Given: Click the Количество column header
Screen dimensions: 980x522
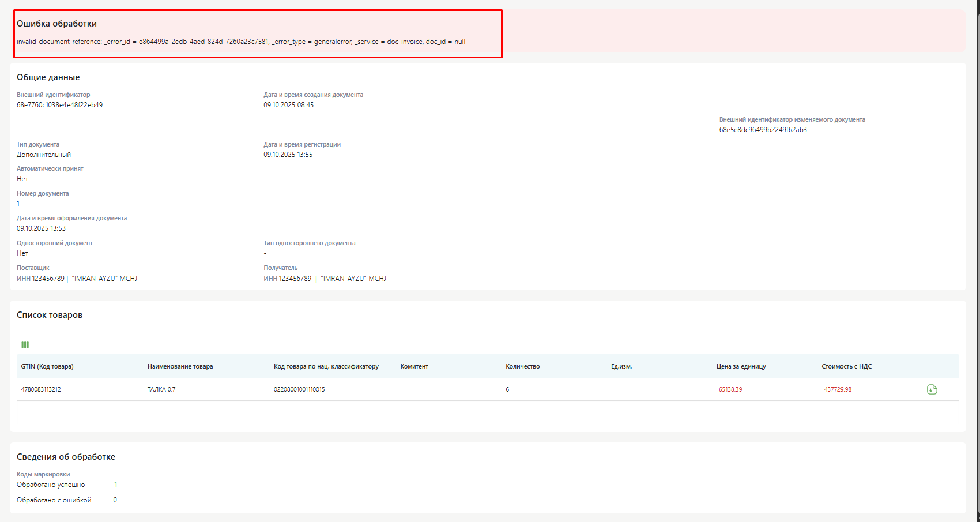Looking at the screenshot, I should point(522,366).
